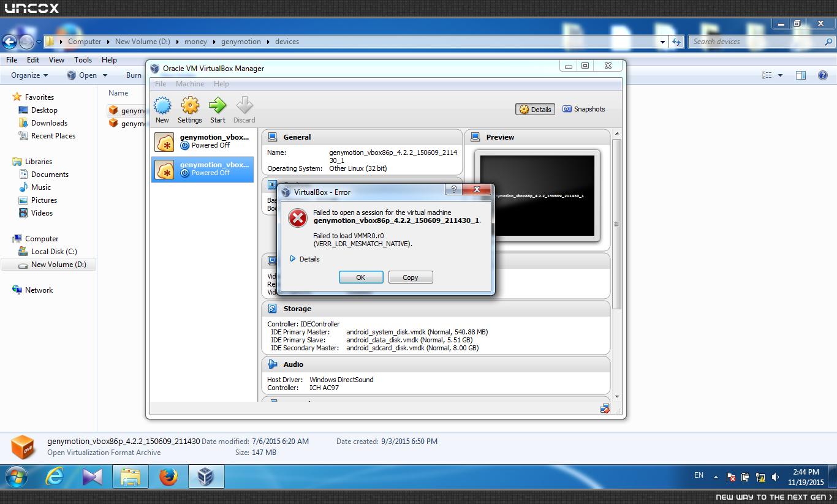
Task: Click the VM preview thumbnail
Action: 537,195
